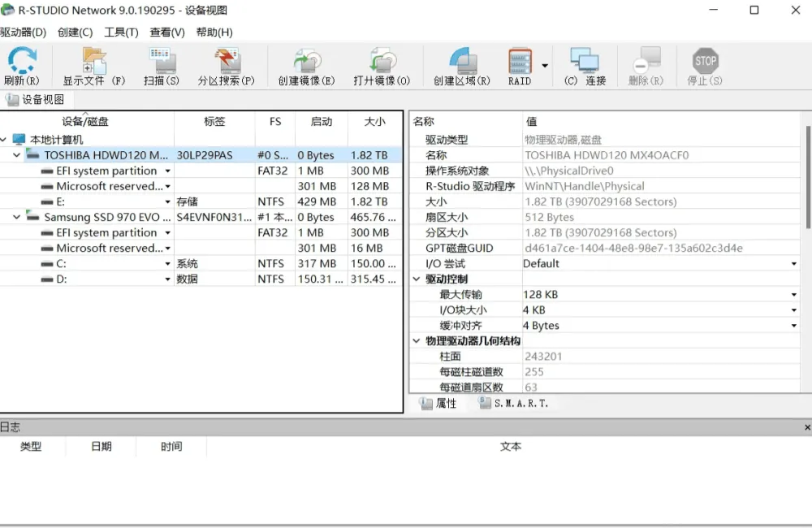Open the I/O 尝试 Default dropdown
The width and height of the screenshot is (812, 528).
[x=794, y=263]
